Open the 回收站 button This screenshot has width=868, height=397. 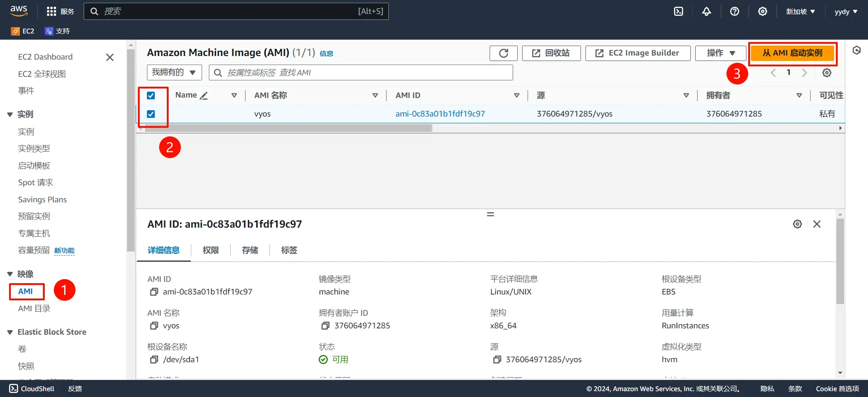pyautogui.click(x=551, y=53)
